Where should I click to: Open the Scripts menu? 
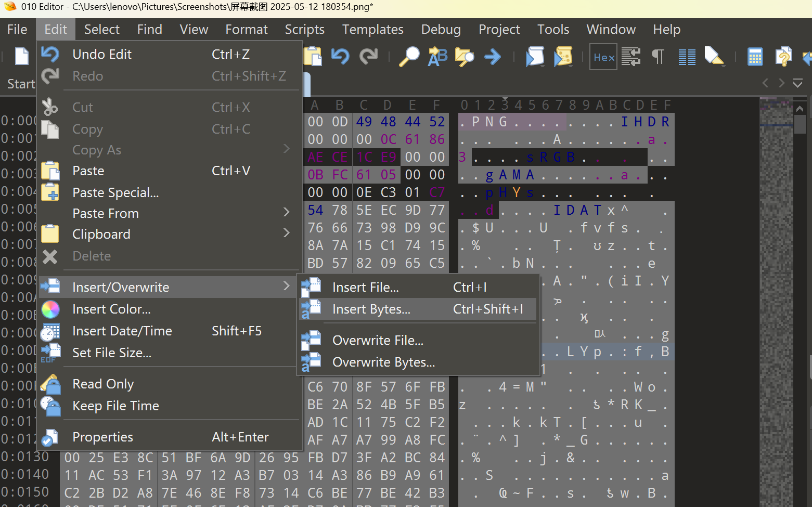click(305, 29)
